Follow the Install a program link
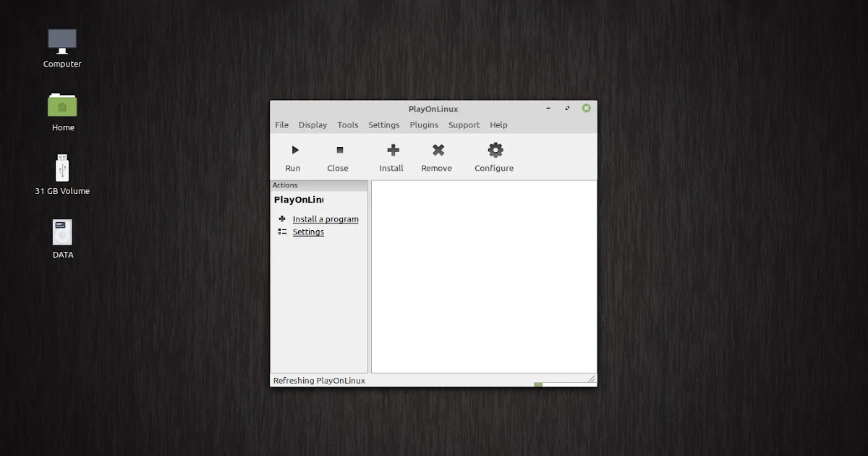 click(x=325, y=219)
